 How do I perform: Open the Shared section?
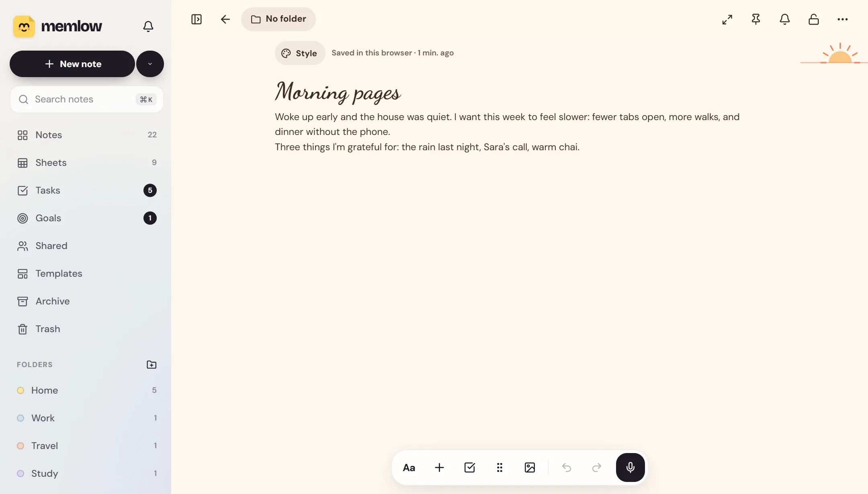[87, 246]
